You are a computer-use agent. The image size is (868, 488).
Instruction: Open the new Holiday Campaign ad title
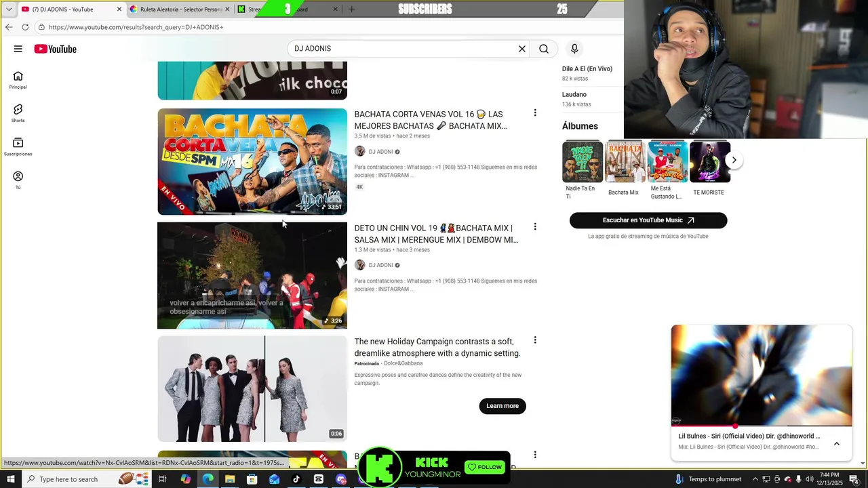coord(437,347)
